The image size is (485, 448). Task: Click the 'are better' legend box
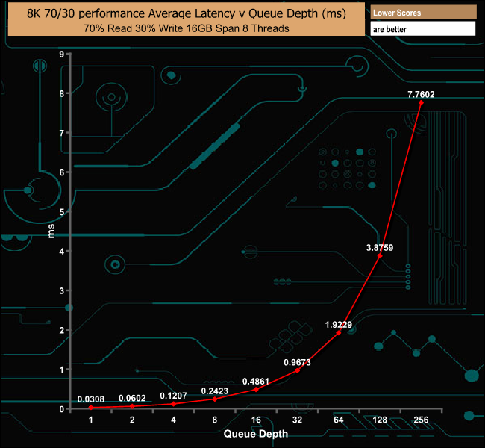pyautogui.click(x=423, y=29)
